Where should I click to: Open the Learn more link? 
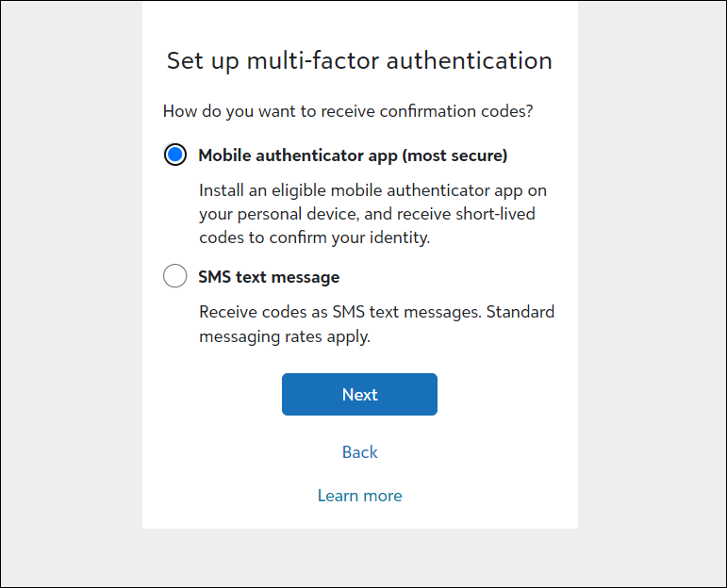(359, 496)
